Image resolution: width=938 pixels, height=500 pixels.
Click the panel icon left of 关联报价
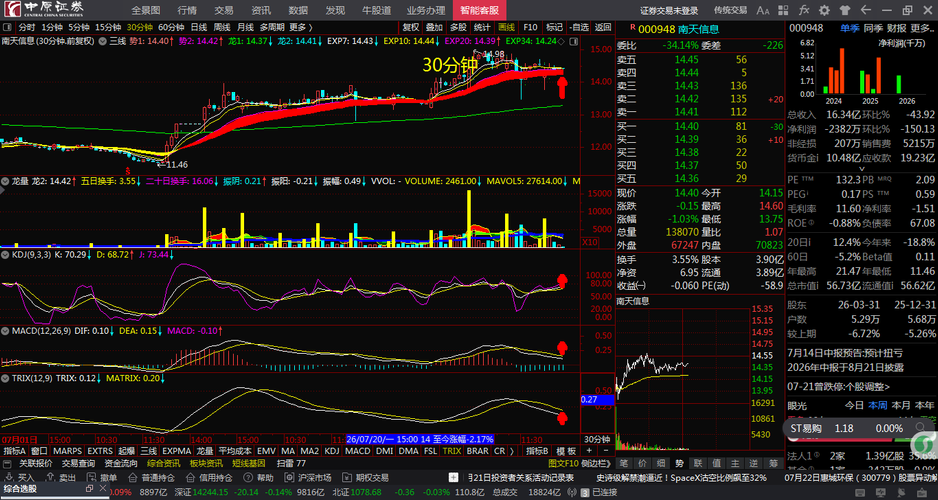coord(7,464)
